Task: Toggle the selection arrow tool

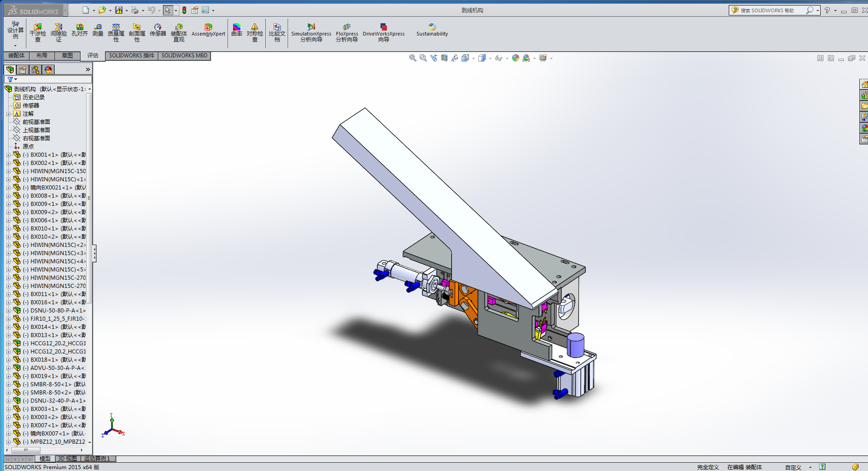Action: (168, 10)
